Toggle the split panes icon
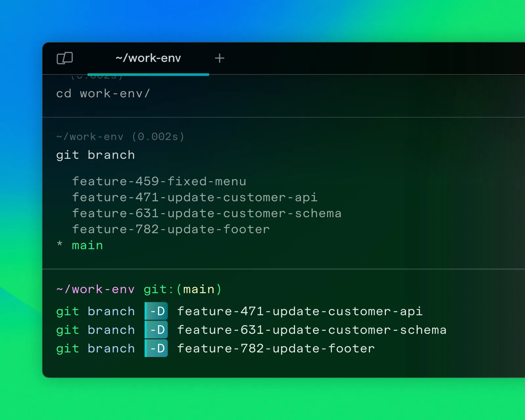Screen dimensions: 525x420 65,58
